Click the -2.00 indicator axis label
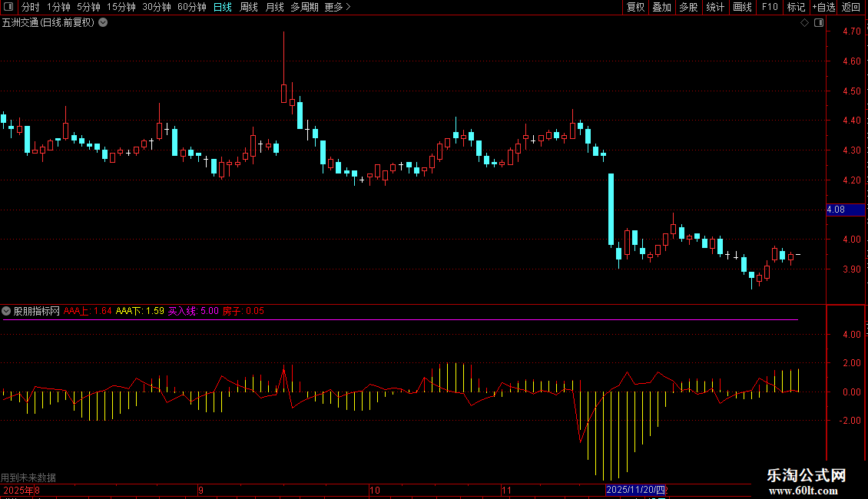 pyautogui.click(x=850, y=421)
